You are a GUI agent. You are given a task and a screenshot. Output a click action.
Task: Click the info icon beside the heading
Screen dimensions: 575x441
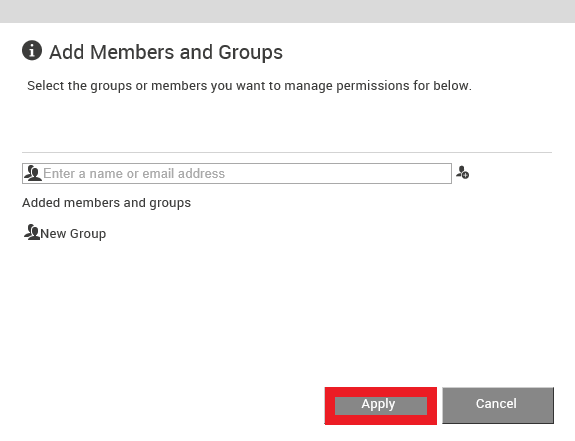32,50
